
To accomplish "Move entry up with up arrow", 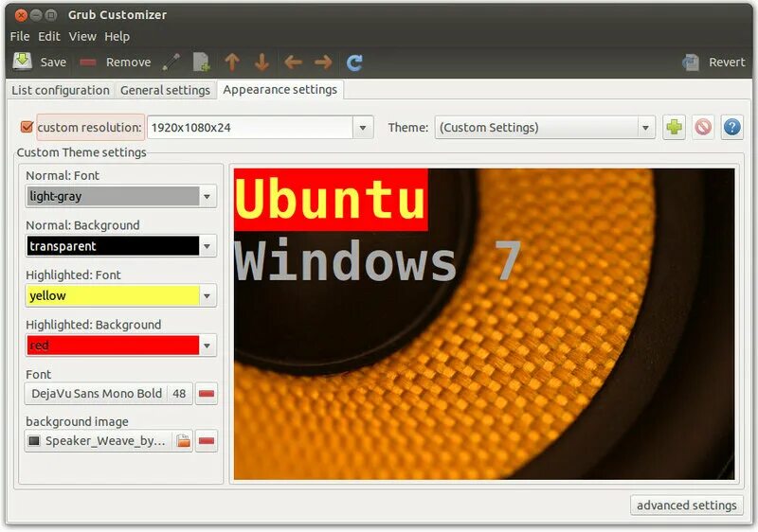I will click(232, 62).
